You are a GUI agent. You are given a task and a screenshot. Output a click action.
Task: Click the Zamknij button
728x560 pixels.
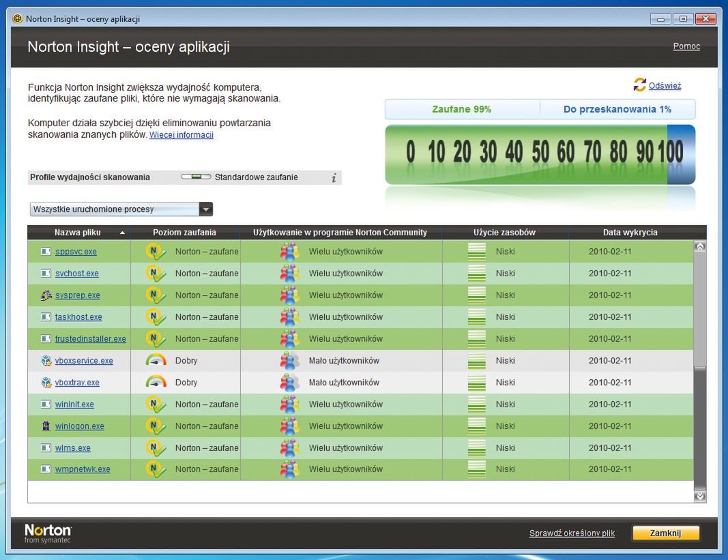pyautogui.click(x=666, y=533)
